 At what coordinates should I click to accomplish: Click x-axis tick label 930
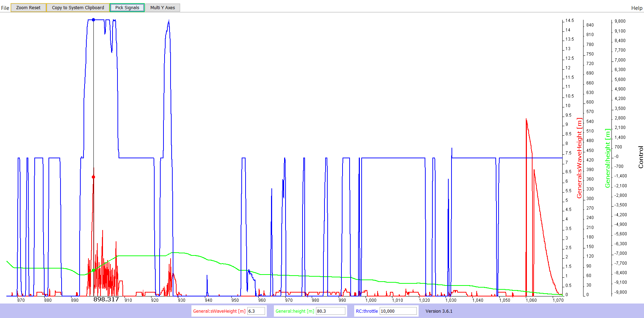[x=182, y=300]
